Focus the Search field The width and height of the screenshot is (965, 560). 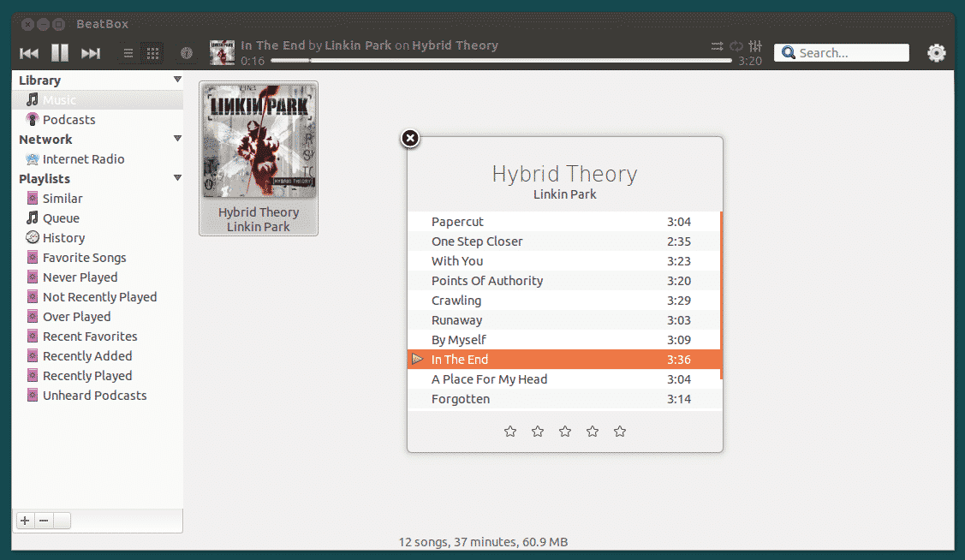coord(842,53)
